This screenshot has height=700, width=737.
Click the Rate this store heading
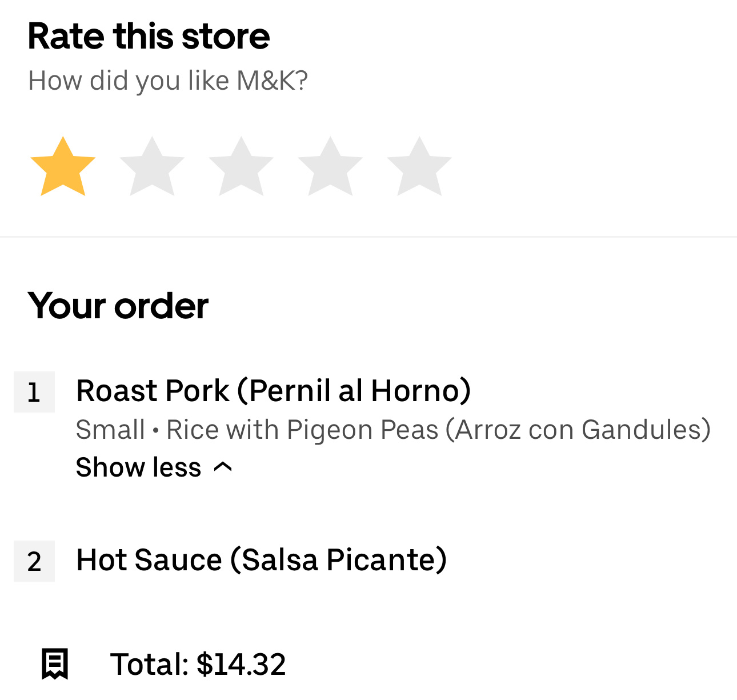[149, 36]
